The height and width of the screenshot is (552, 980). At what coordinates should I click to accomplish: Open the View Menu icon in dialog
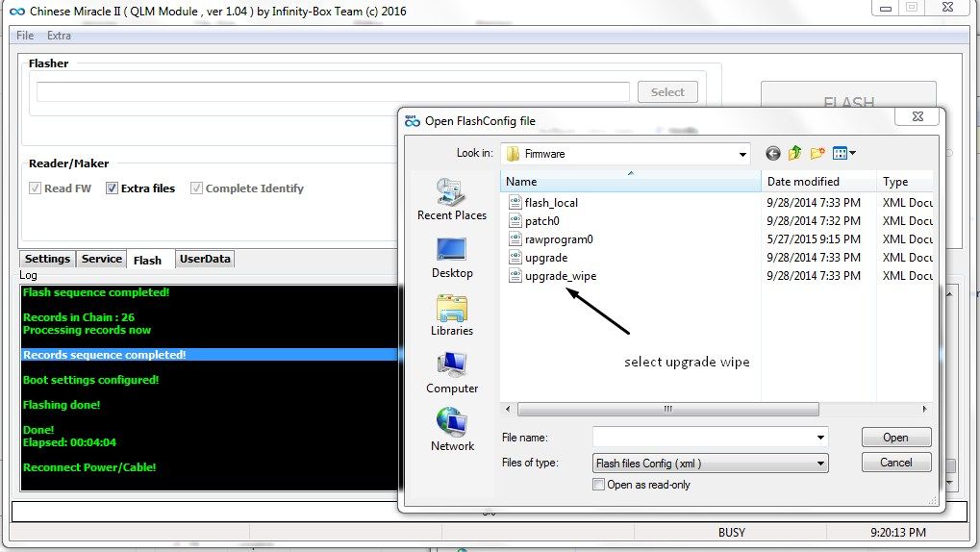click(x=843, y=154)
